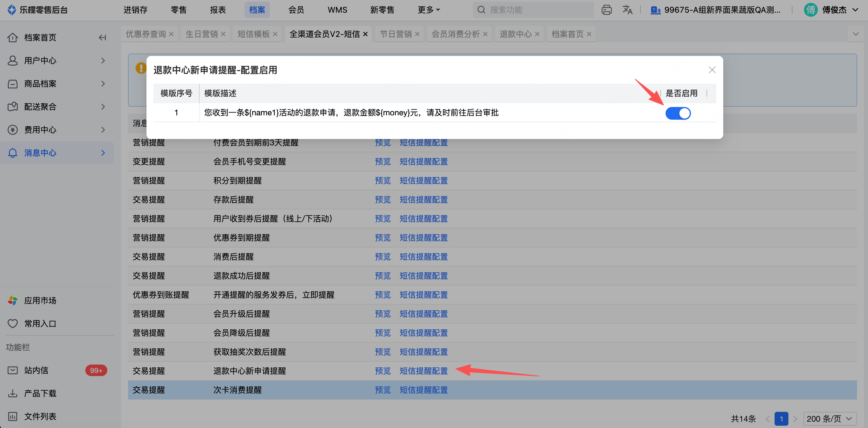This screenshot has height=428, width=868.
Task: Switch to the 会员 top menu
Action: (296, 10)
